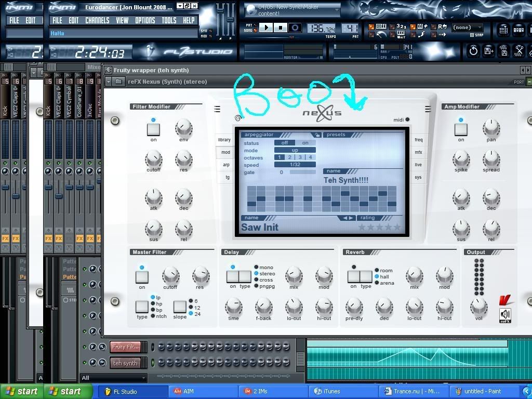Open the snap (none) dropdown
Viewport: 532px width, 399px height.
[x=467, y=28]
